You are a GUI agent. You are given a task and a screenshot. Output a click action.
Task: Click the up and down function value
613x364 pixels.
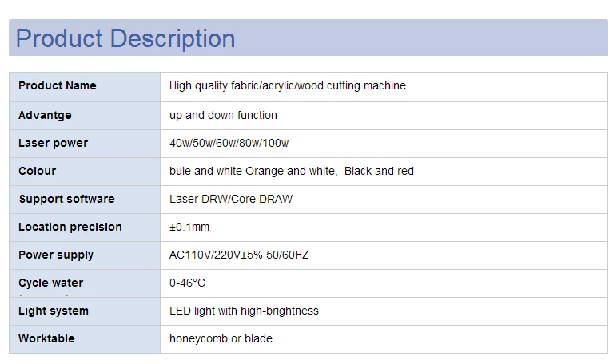[223, 115]
